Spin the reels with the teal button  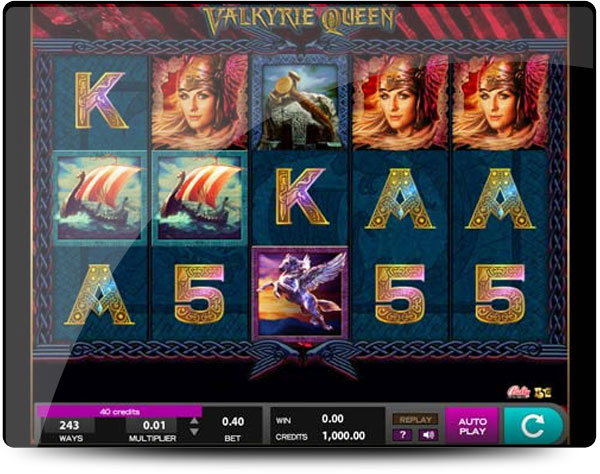coord(533,426)
